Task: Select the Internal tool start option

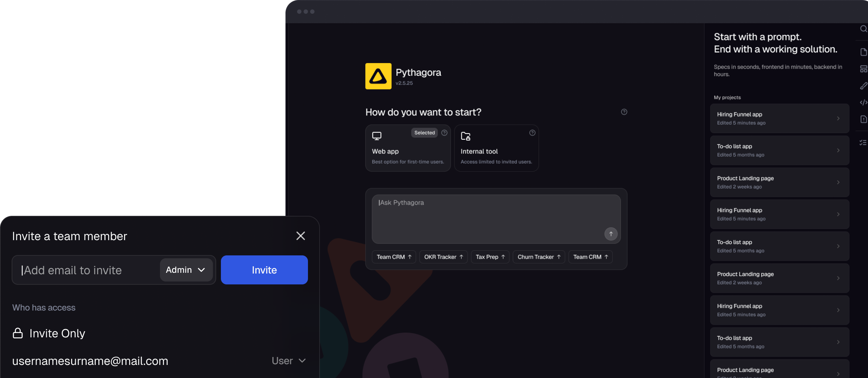Action: [496, 148]
